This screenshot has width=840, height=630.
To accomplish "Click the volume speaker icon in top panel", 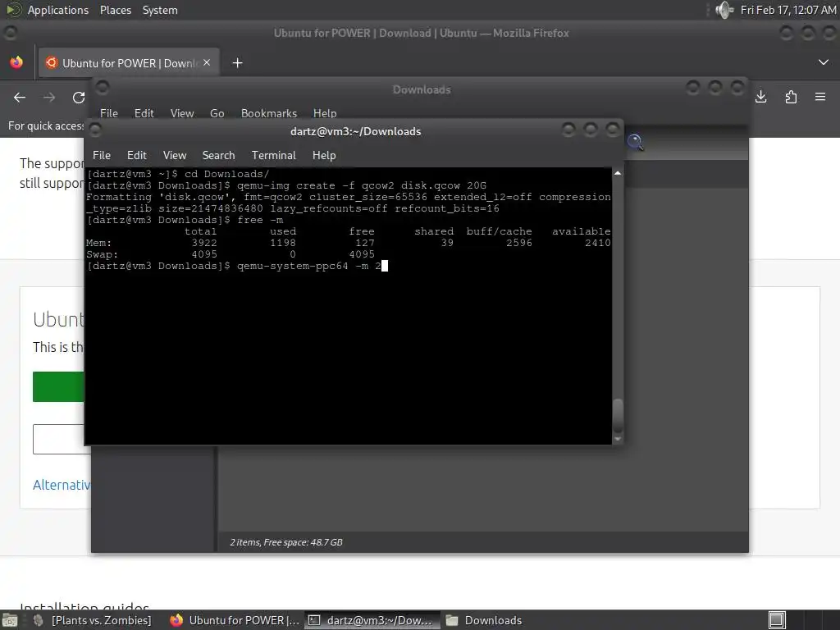I will 724,10.
